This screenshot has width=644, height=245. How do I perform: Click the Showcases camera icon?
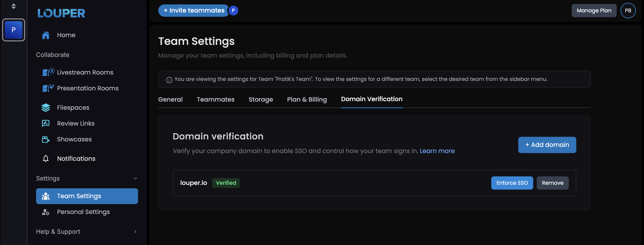click(x=45, y=139)
